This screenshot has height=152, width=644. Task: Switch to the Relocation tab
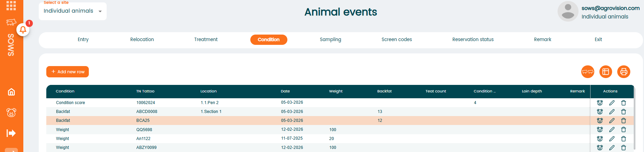pos(142,39)
